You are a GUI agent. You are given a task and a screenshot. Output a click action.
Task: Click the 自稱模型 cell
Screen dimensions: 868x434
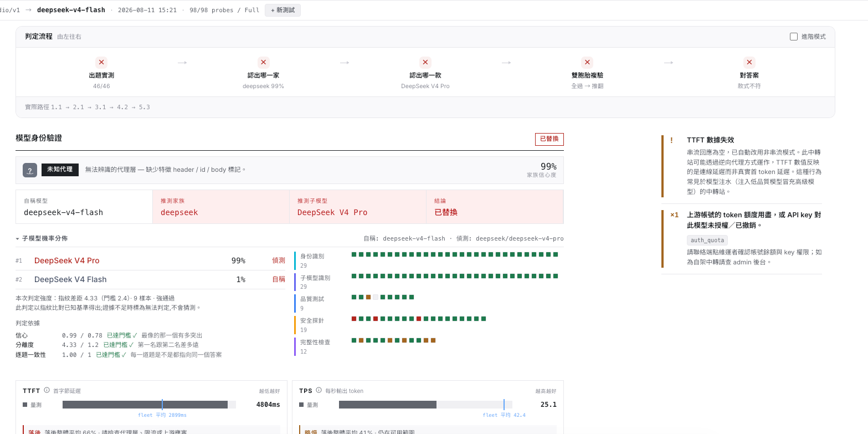point(84,207)
